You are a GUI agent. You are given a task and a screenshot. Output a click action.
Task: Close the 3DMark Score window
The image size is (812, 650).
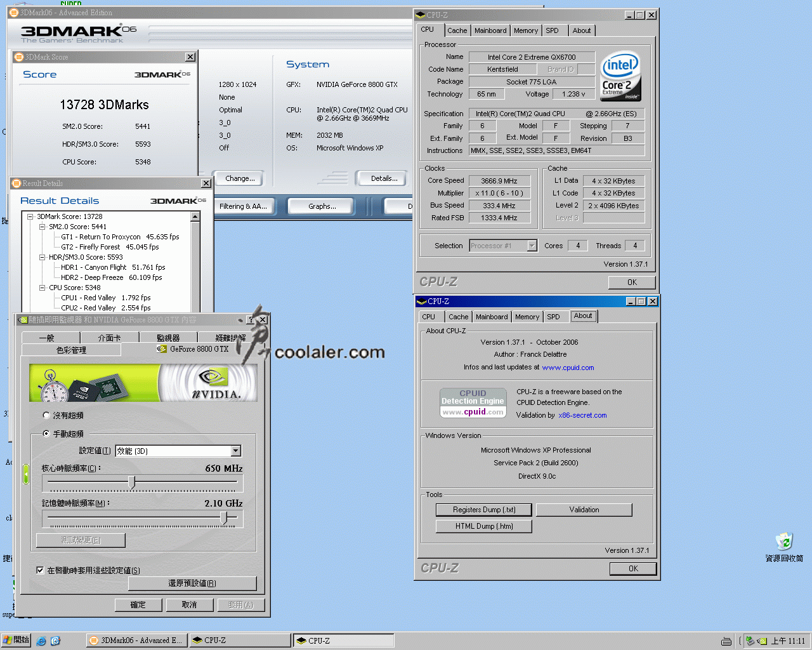[190, 57]
